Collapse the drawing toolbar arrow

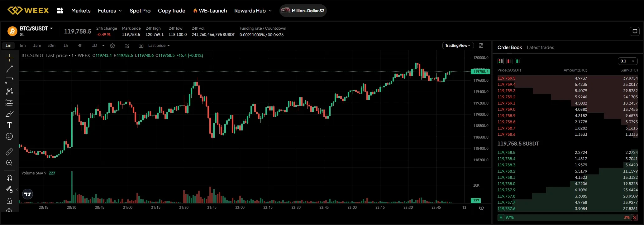(17, 189)
